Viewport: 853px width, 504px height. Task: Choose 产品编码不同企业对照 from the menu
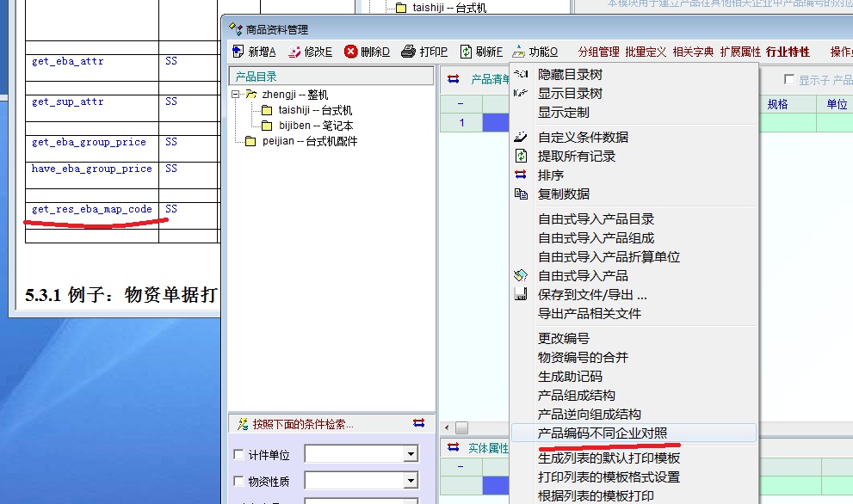(603, 433)
